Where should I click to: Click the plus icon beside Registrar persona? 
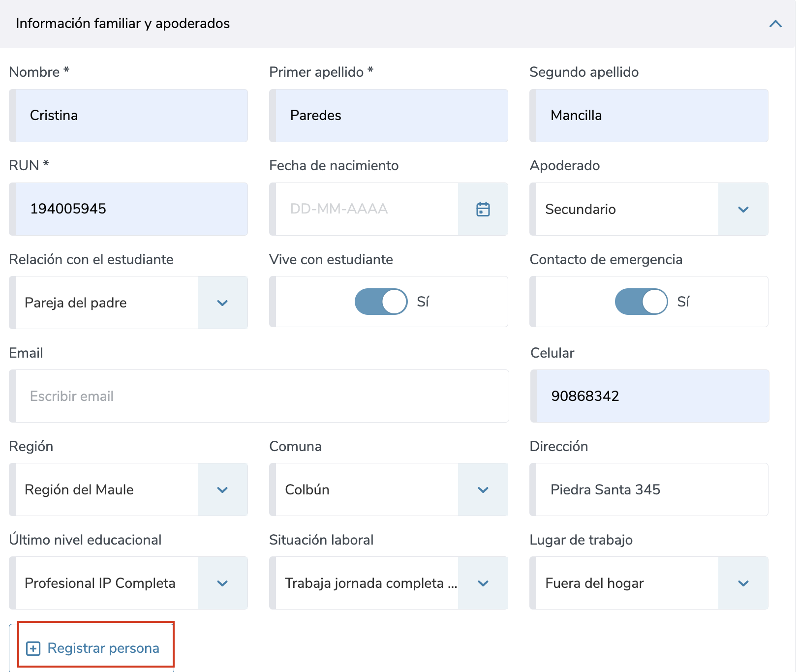tap(33, 648)
